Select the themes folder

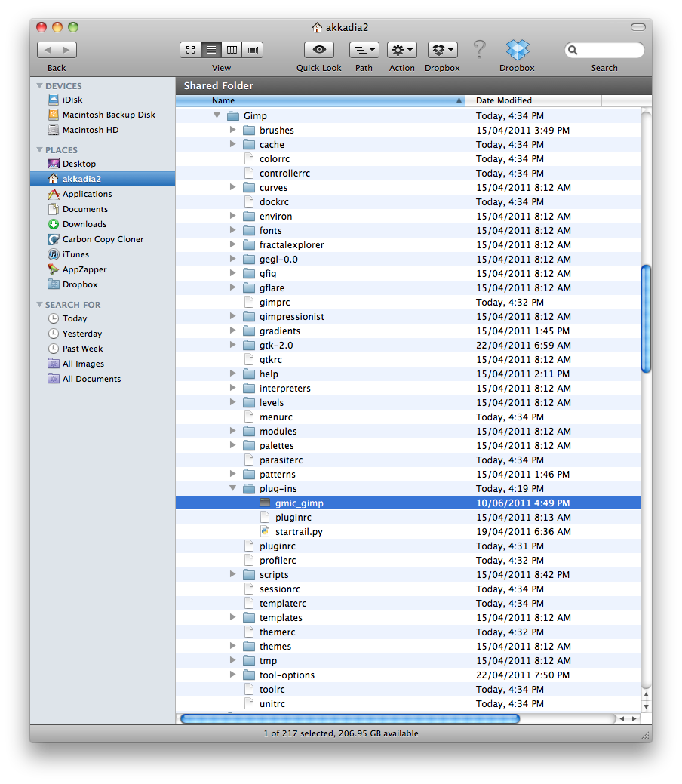[x=408, y=646]
